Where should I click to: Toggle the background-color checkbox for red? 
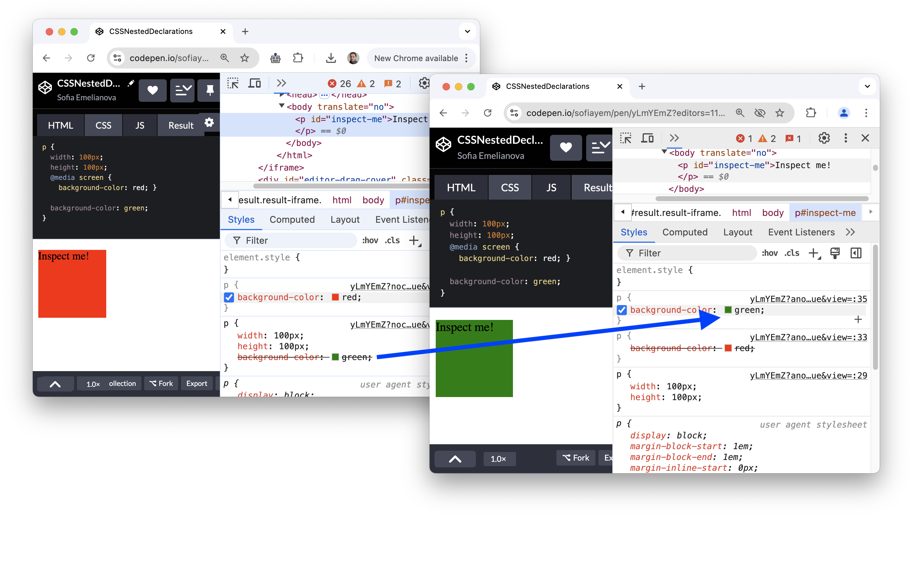click(230, 297)
